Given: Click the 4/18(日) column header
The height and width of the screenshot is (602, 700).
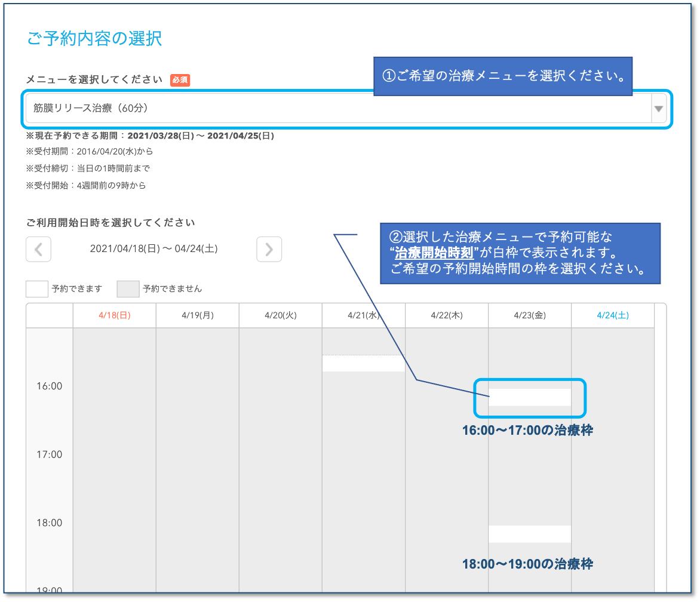Looking at the screenshot, I should coord(115,315).
